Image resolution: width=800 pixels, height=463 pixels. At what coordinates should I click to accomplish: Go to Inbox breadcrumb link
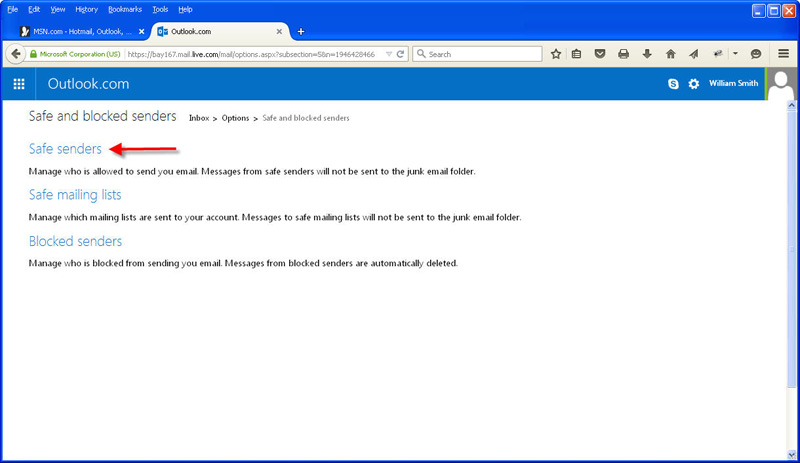(x=199, y=118)
